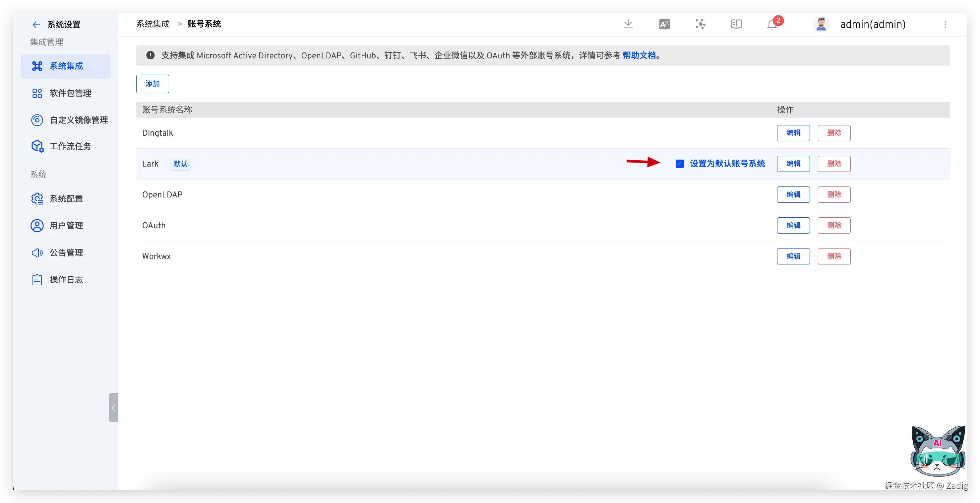Screen dimensions: 980x503
Task: Collapse the sidebar with the chevron handle
Action: point(113,407)
